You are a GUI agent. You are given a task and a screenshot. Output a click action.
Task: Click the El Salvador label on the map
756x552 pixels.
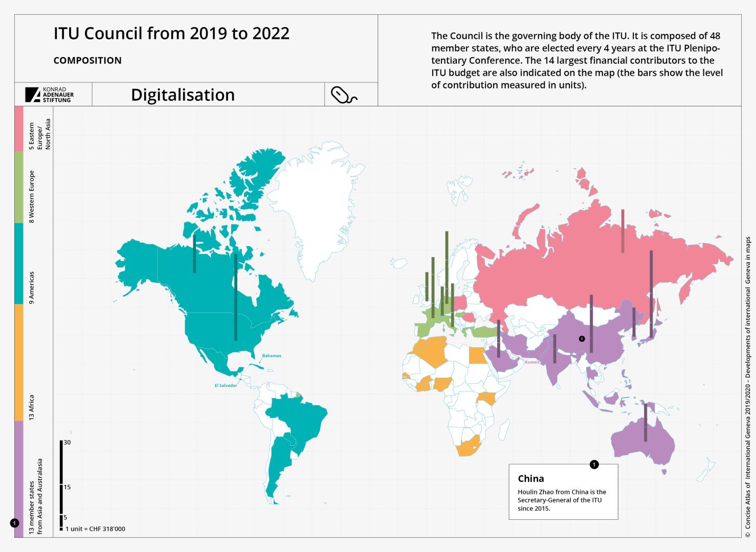click(x=226, y=385)
